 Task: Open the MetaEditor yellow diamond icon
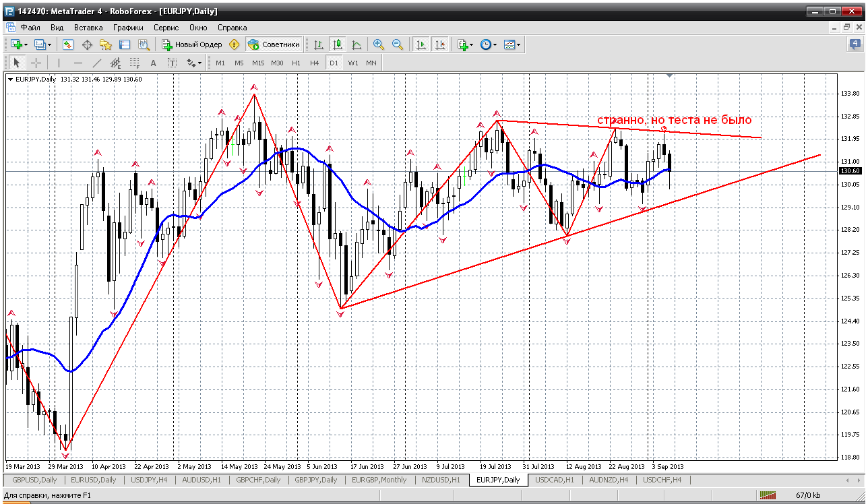click(x=234, y=44)
